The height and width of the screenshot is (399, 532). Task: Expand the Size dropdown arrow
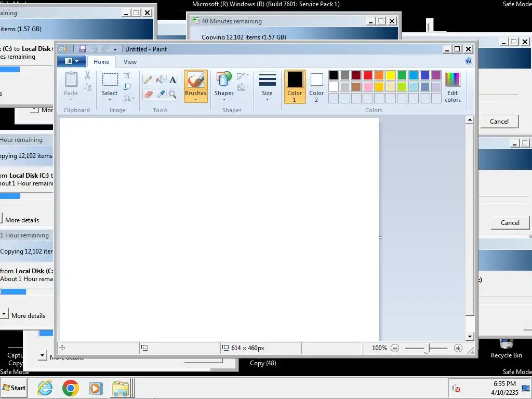pos(268,100)
